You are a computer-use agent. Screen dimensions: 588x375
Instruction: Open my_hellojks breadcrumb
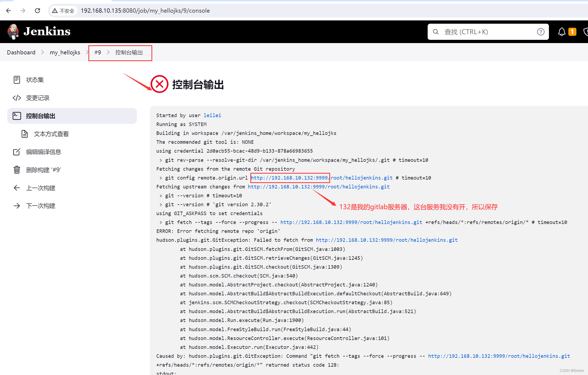pyautogui.click(x=65, y=52)
